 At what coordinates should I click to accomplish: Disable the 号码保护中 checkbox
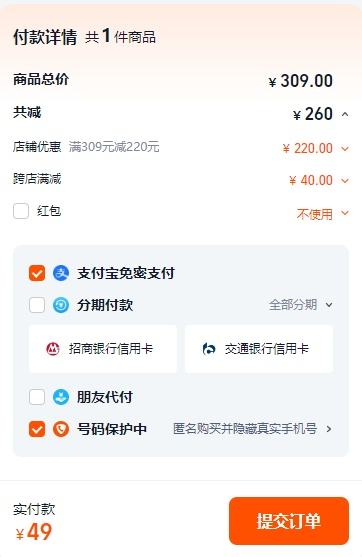click(37, 429)
